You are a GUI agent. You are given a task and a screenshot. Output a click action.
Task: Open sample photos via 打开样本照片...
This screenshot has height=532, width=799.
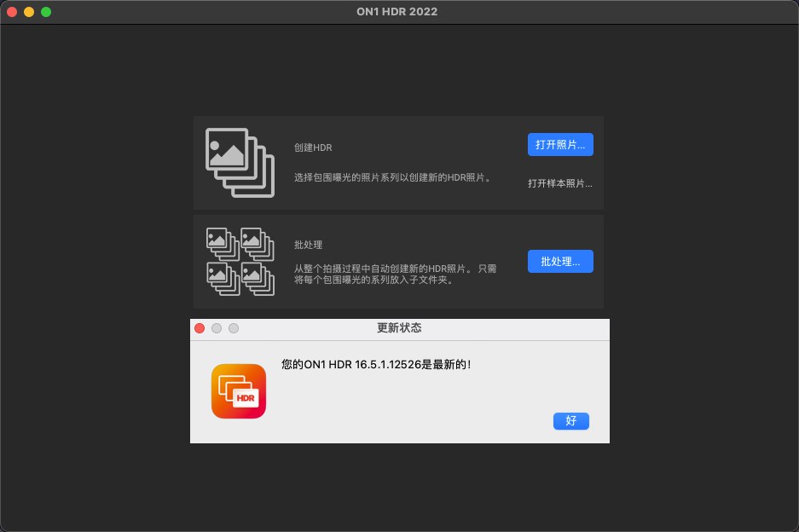(559, 183)
